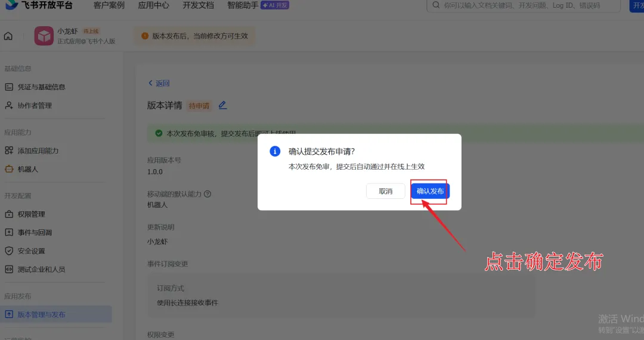Open the 客户案例 top menu
The image size is (644, 340).
coord(109,5)
